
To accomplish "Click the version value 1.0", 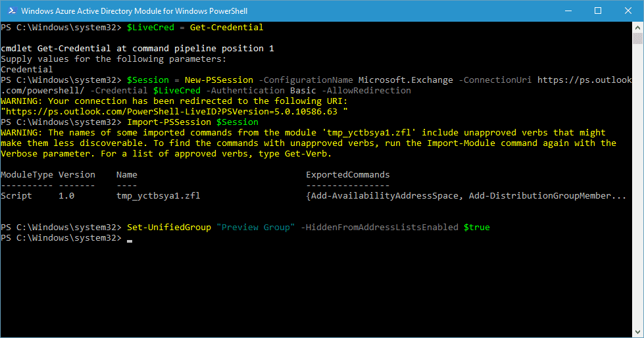I will point(66,196).
